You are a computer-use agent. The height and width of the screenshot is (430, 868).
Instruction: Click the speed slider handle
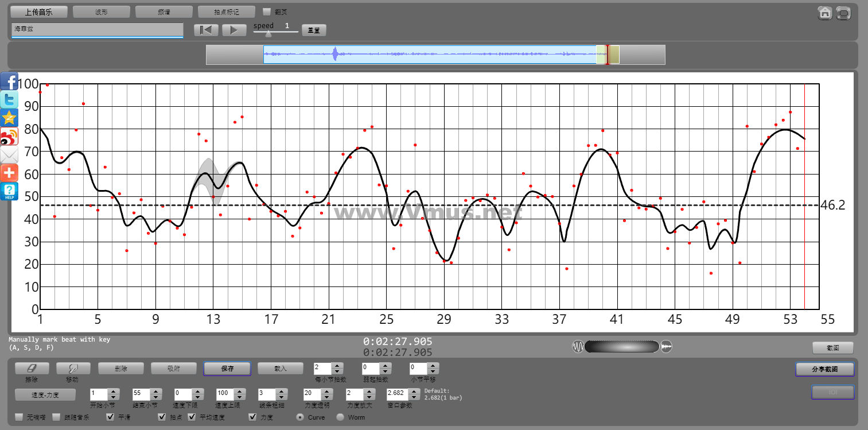pyautogui.click(x=268, y=34)
